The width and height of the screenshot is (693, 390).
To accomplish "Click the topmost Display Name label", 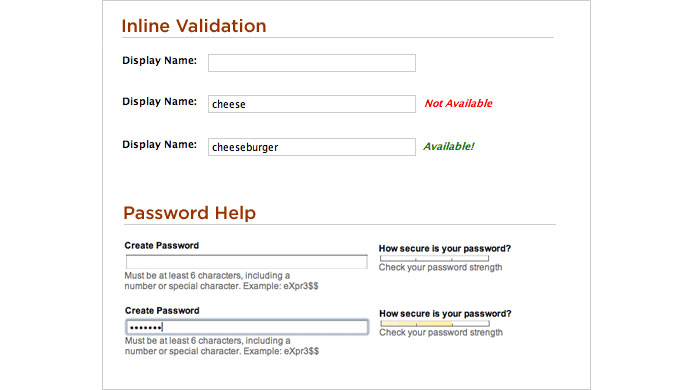I will (x=160, y=61).
